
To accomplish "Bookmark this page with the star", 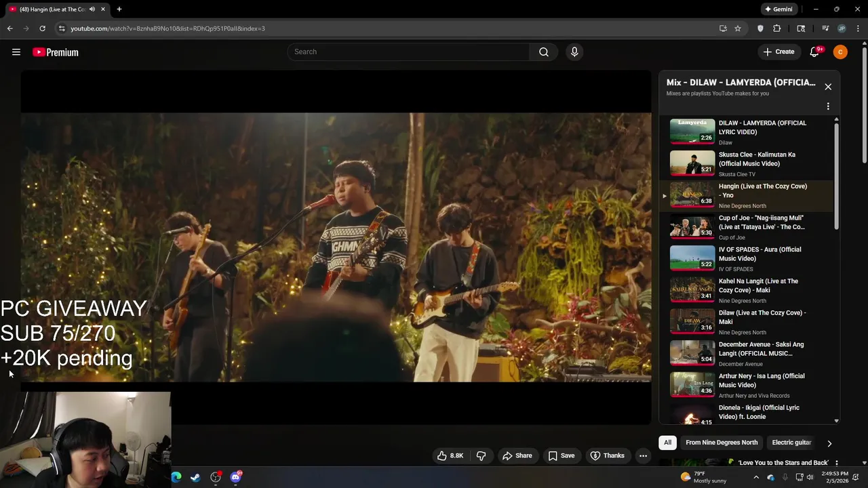I will (738, 28).
